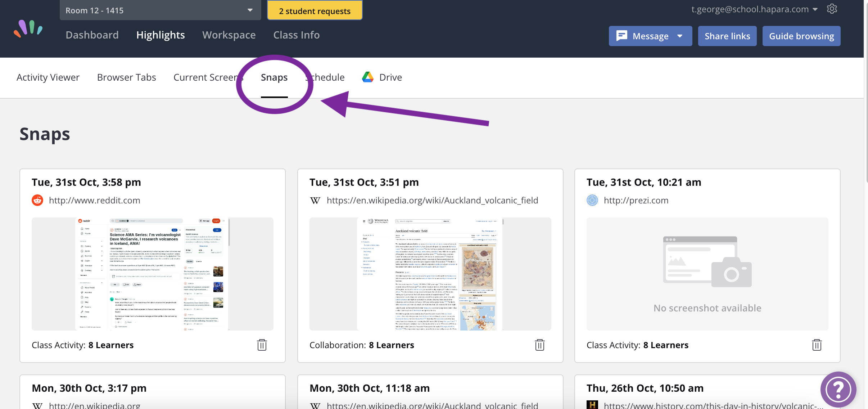Open the help question mark button
Viewport: 868px width, 409px height.
(x=838, y=389)
